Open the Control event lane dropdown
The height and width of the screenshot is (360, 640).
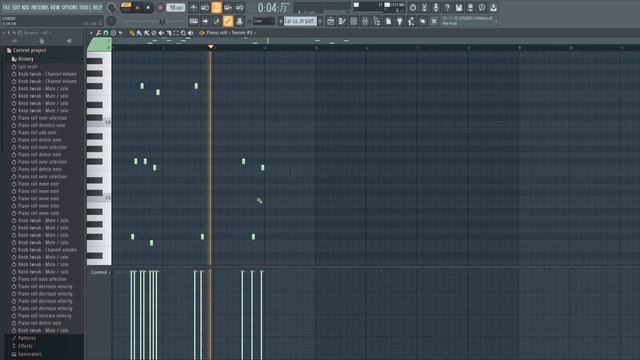(x=100, y=272)
